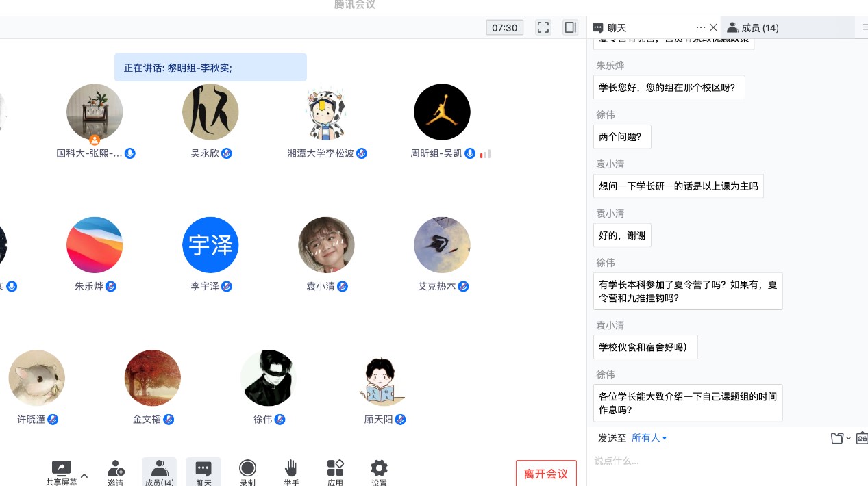
Task: Expand the 所有人 recipient dropdown
Action: pos(648,438)
